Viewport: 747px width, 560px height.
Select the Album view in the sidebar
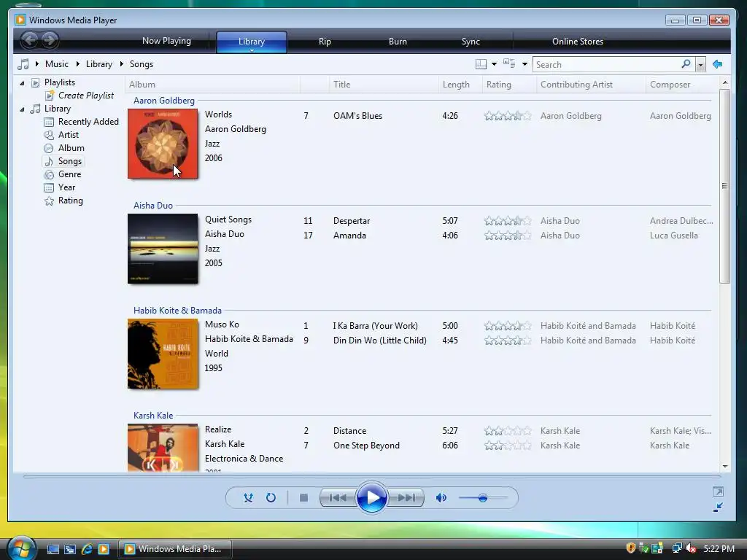pyautogui.click(x=71, y=148)
